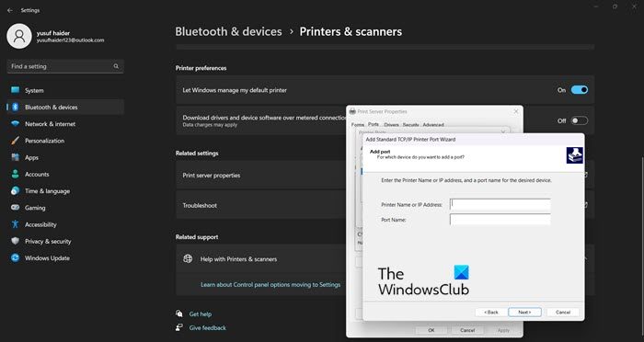Open the yusuf haider account avatar
Image resolution: width=644 pixels, height=342 pixels.
pos(19,36)
